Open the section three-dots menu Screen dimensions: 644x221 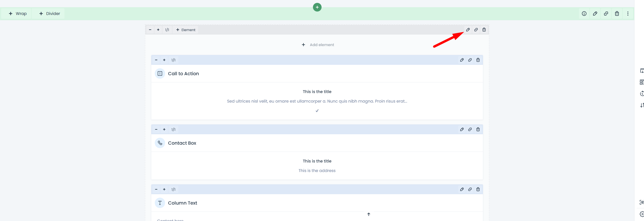coord(628,14)
